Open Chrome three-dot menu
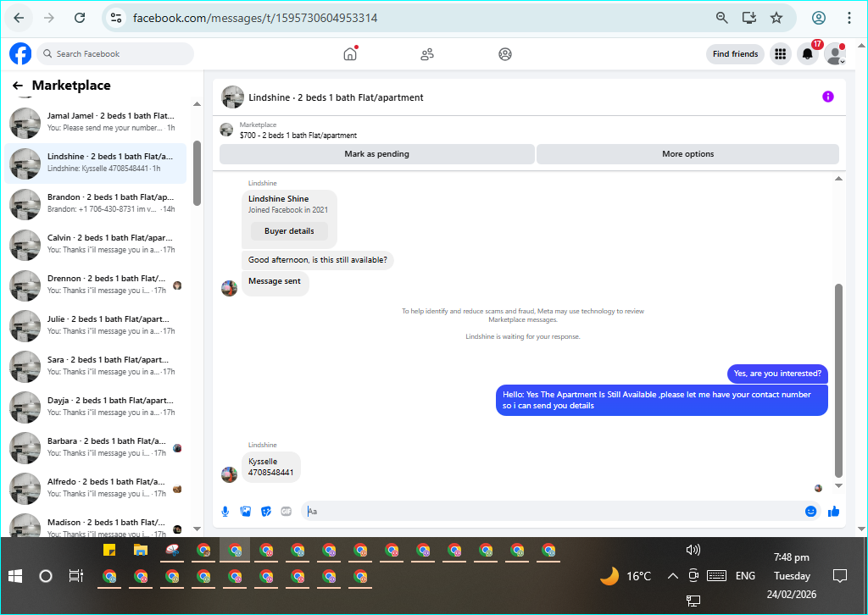This screenshot has width=868, height=615. pos(849,18)
